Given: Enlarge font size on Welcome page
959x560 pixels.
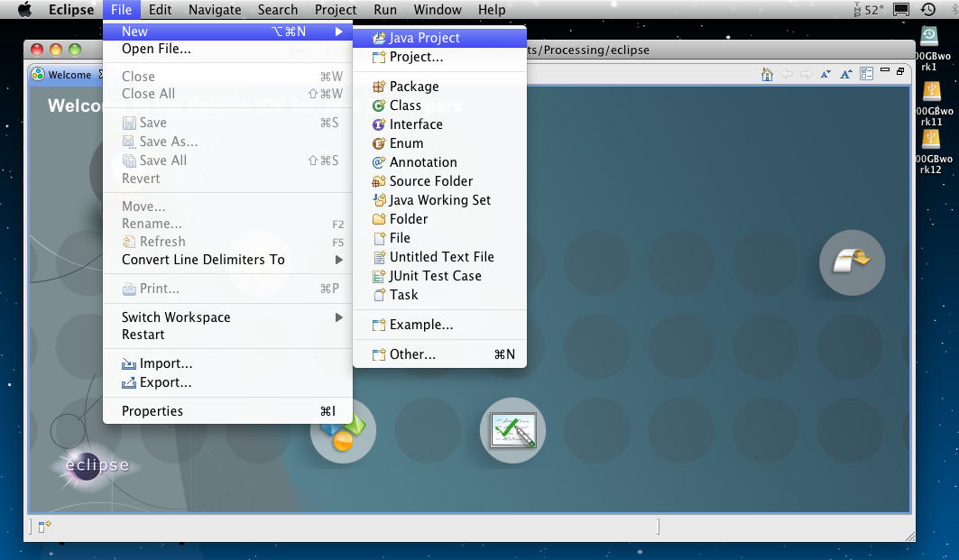Looking at the screenshot, I should pyautogui.click(x=846, y=75).
